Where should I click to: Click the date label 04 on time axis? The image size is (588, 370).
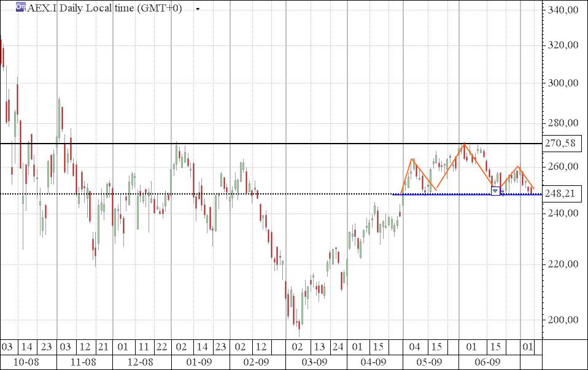coord(414,347)
